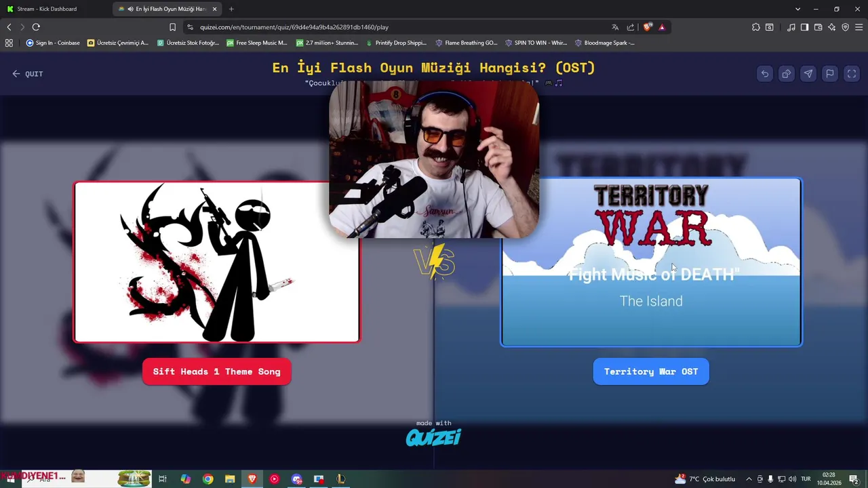Expand hidden system tray icons chevron

749,479
